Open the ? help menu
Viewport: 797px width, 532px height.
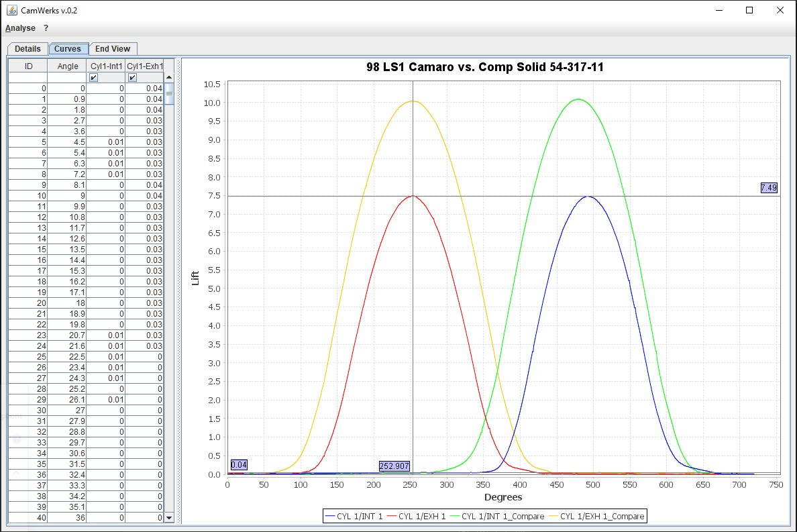tap(46, 28)
